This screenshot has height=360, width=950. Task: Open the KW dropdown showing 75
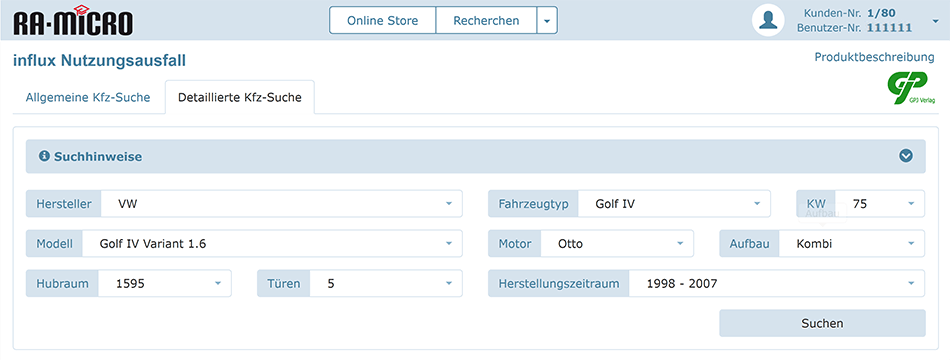tap(879, 204)
